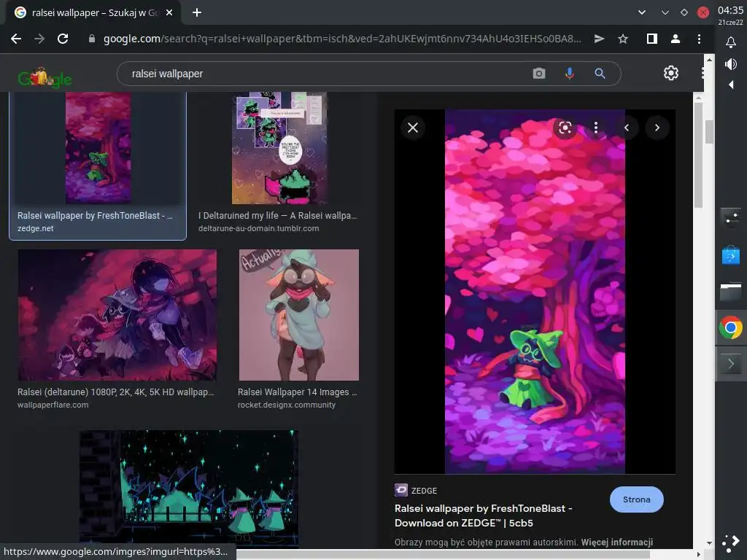Click 'Więcej informacji' copyright link
747x560 pixels.
point(616,542)
